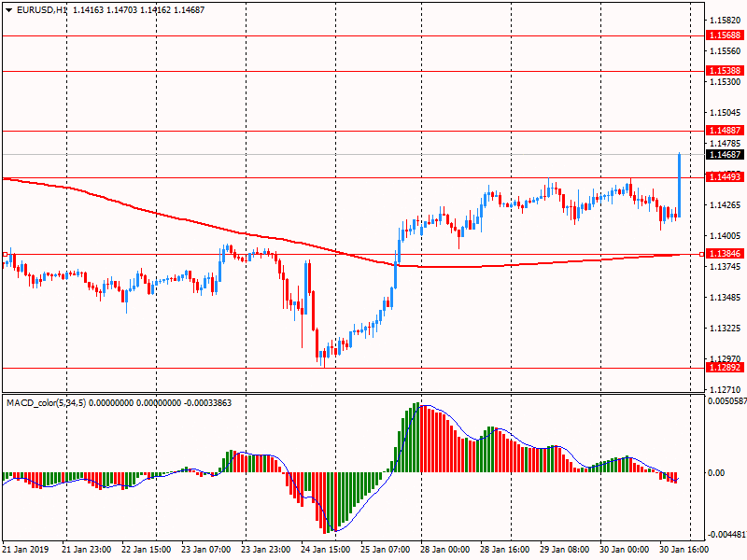
Task: Select the 1.14887 red price level label
Action: 726,131
